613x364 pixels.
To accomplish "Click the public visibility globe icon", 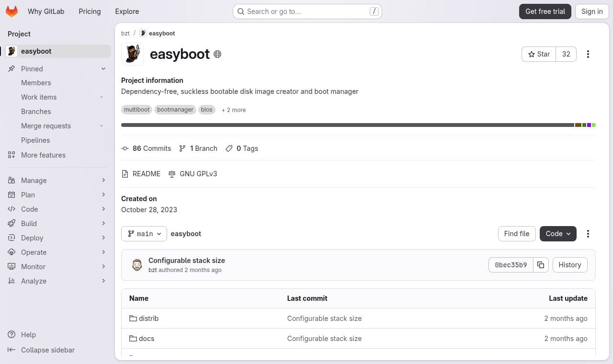I will 217,54.
